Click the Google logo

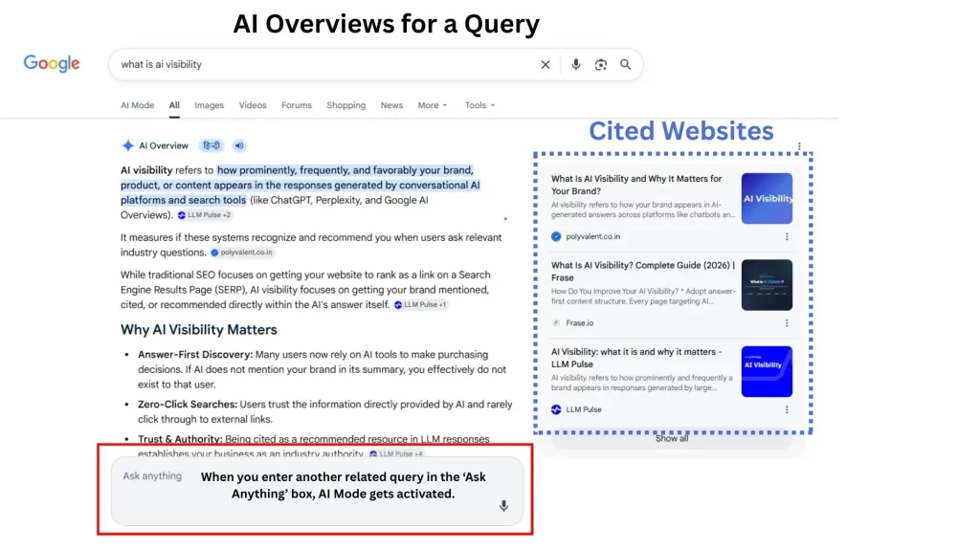pos(52,64)
